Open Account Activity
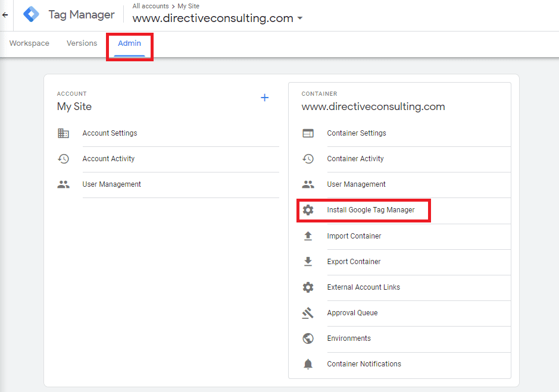 pos(108,159)
